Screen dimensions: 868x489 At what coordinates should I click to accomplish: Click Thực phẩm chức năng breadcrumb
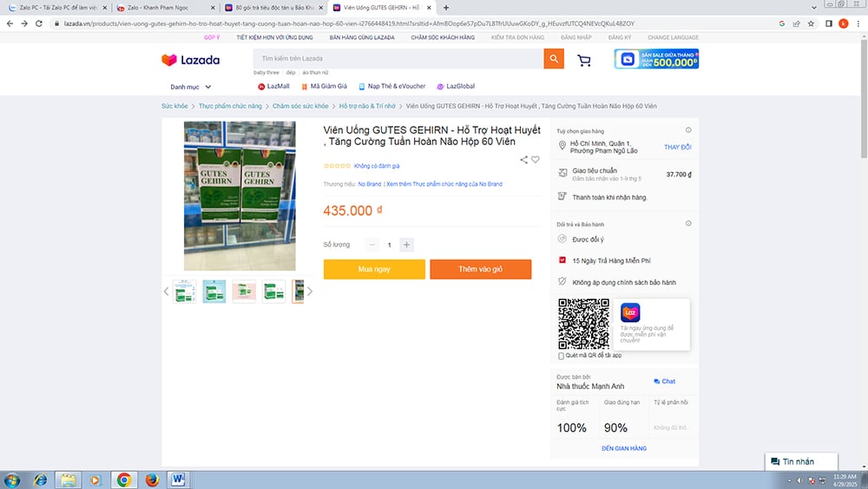pyautogui.click(x=230, y=106)
